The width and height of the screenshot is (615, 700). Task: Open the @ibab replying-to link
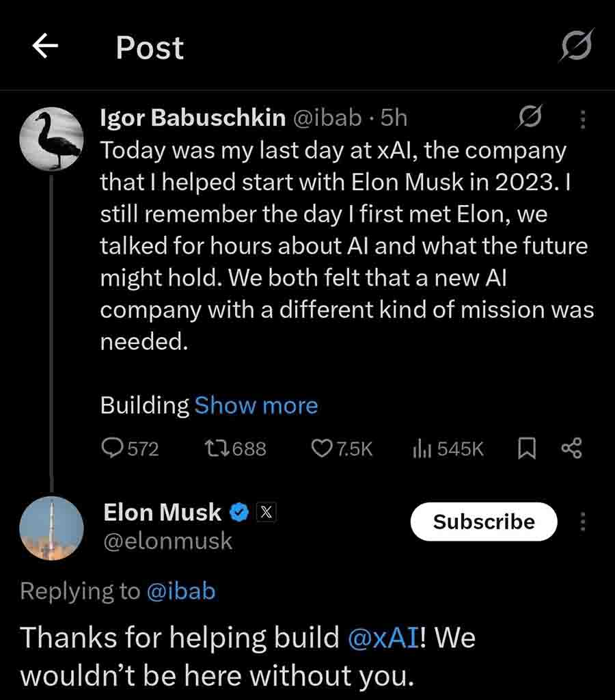click(x=181, y=591)
